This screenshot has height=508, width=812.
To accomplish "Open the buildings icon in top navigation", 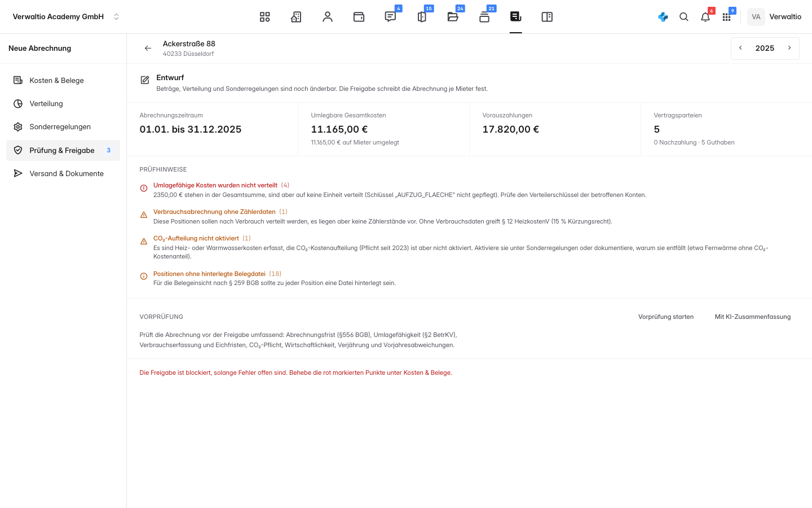I will 296,17.
